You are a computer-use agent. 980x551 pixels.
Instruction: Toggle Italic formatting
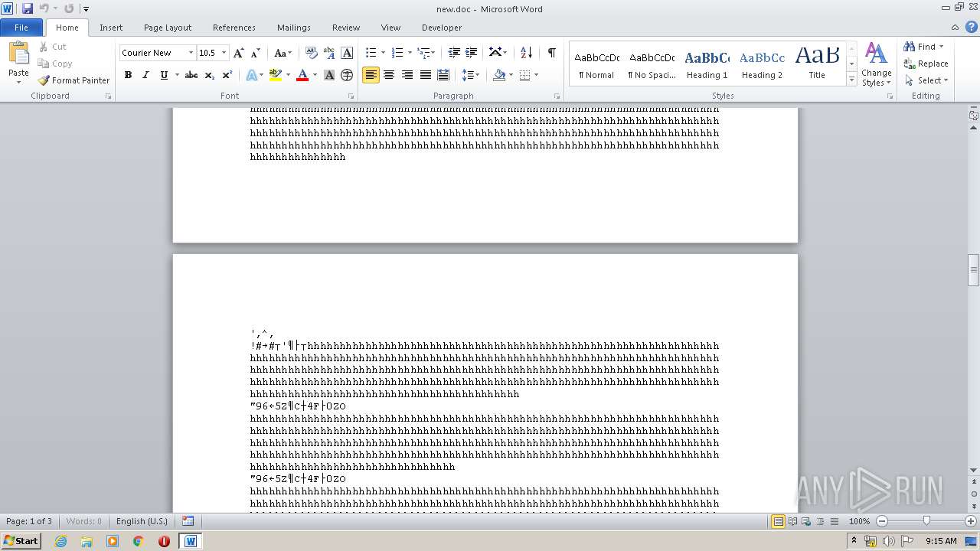point(145,75)
